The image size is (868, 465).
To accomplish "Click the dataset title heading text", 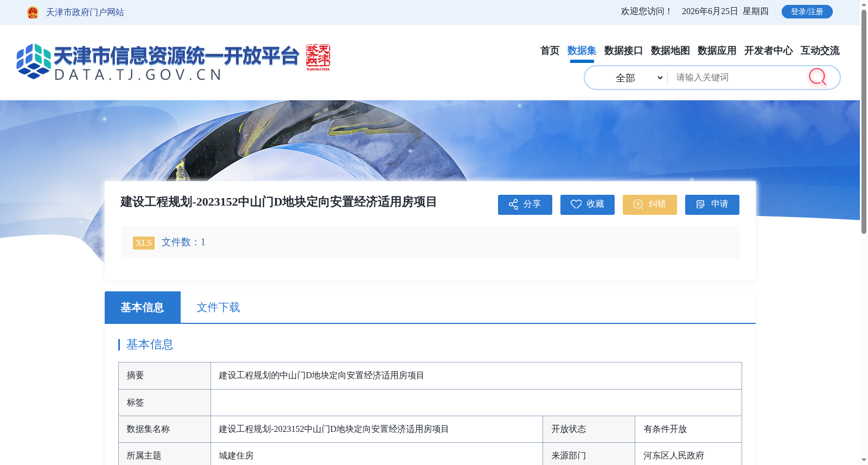I will tap(278, 202).
